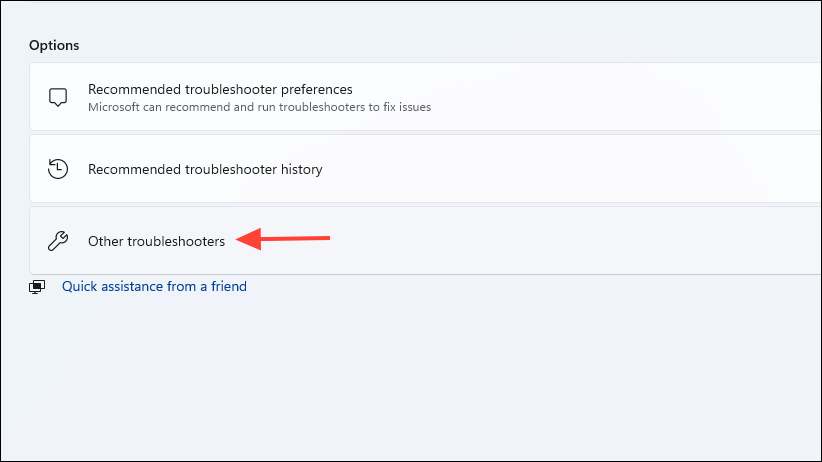
Task: Click the clock history icon
Action: (x=58, y=169)
